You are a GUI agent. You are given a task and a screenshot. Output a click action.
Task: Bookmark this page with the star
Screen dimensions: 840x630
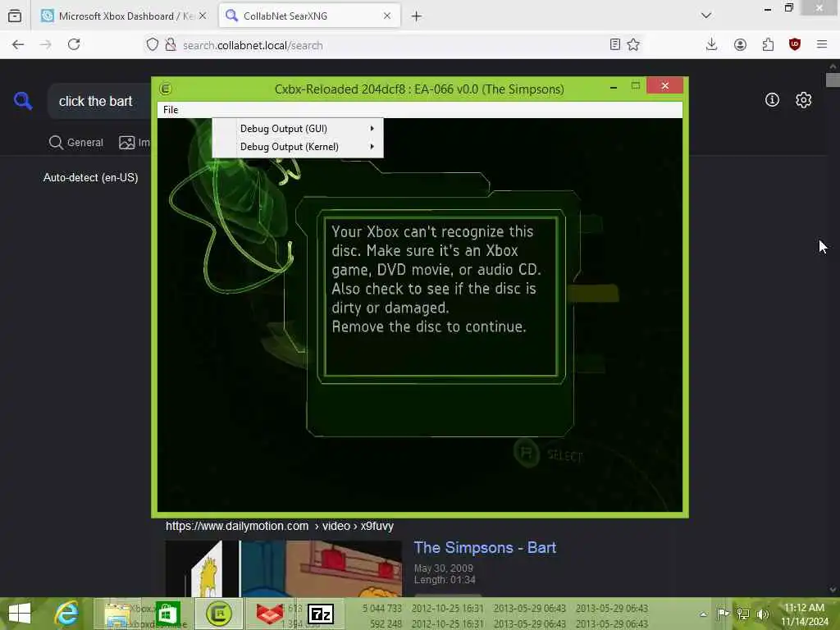(633, 44)
